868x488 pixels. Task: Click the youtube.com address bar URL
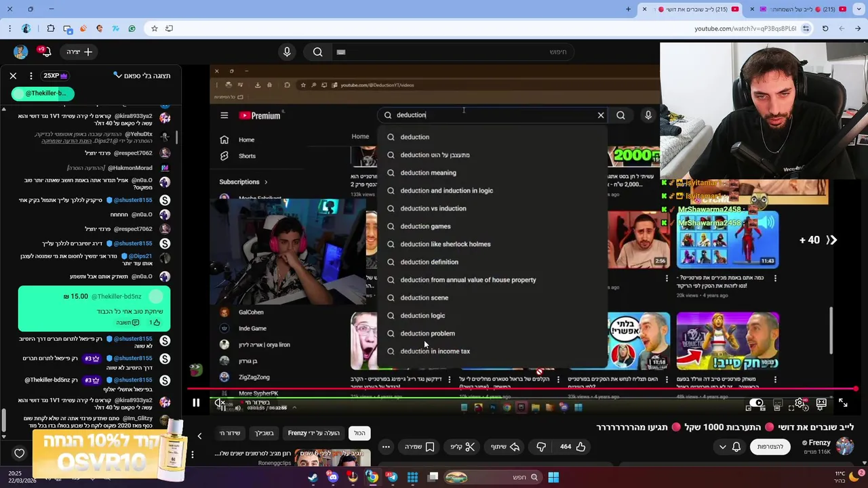(745, 28)
